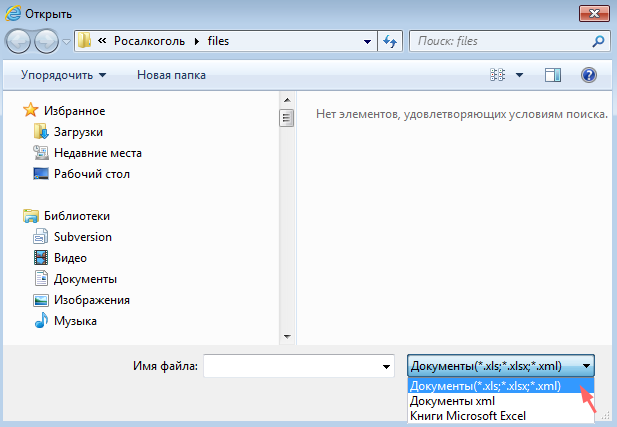Click the back navigation arrow
Viewport: 617px width, 427px height.
(x=19, y=42)
